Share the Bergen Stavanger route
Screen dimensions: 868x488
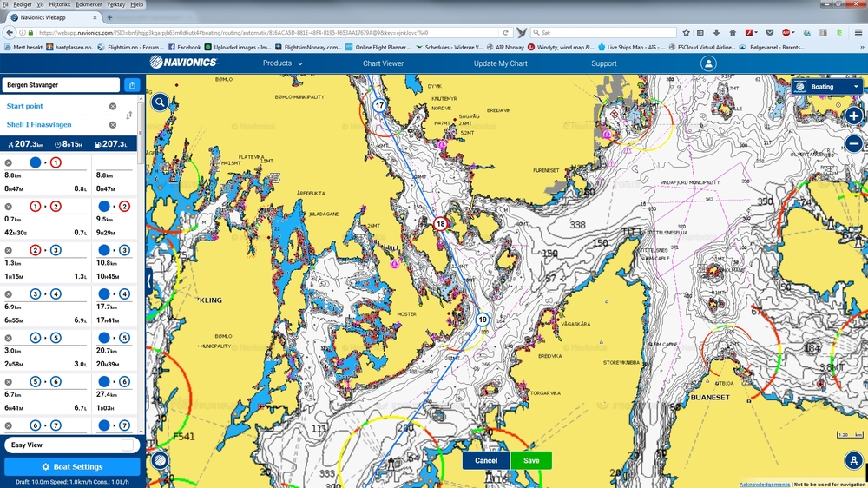[x=132, y=85]
